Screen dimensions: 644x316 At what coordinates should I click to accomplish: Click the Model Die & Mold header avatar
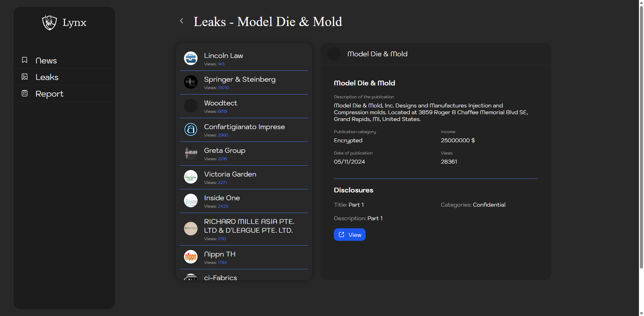tap(334, 54)
